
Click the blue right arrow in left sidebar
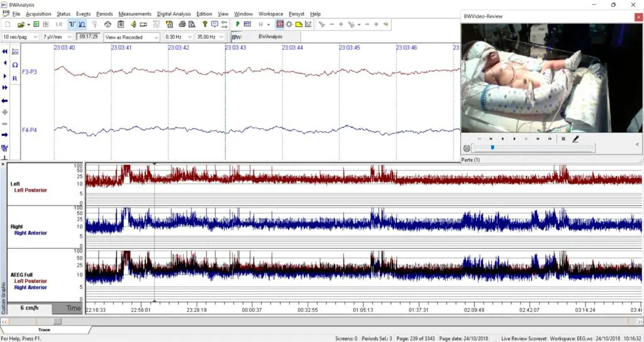[x=5, y=135]
